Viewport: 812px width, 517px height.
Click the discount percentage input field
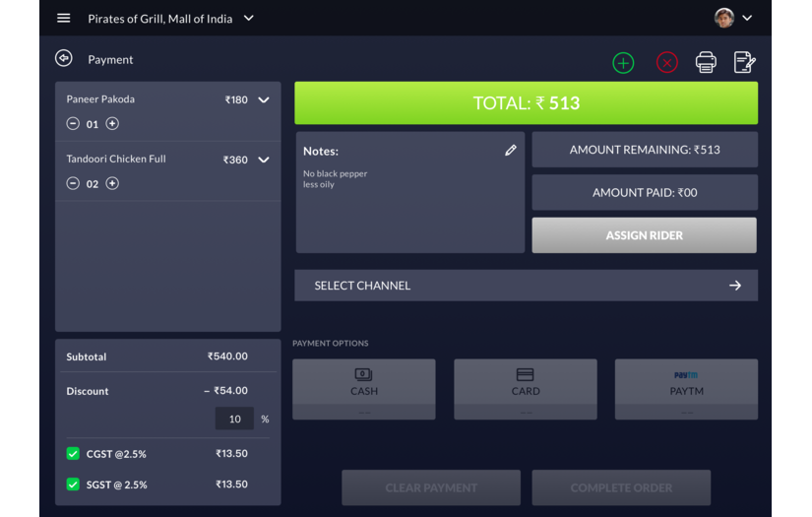(x=234, y=419)
